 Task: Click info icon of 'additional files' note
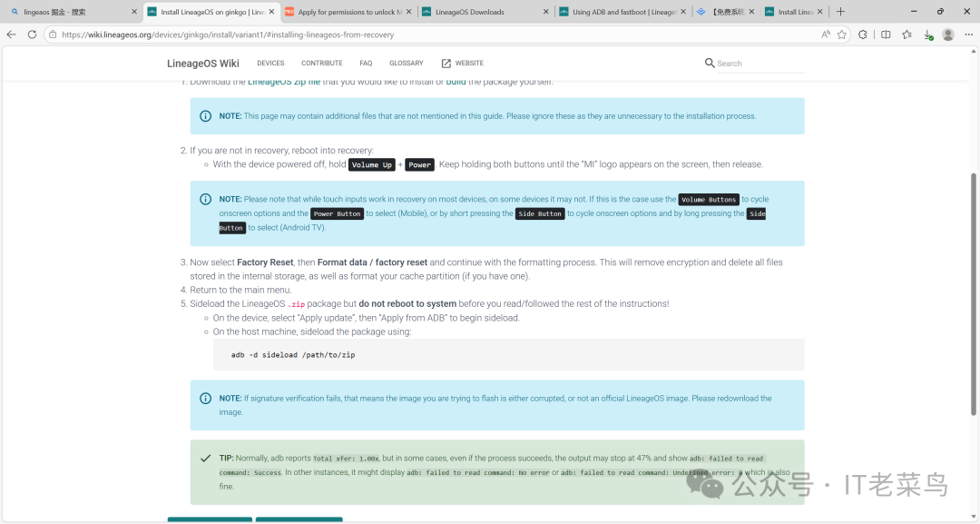click(x=205, y=115)
